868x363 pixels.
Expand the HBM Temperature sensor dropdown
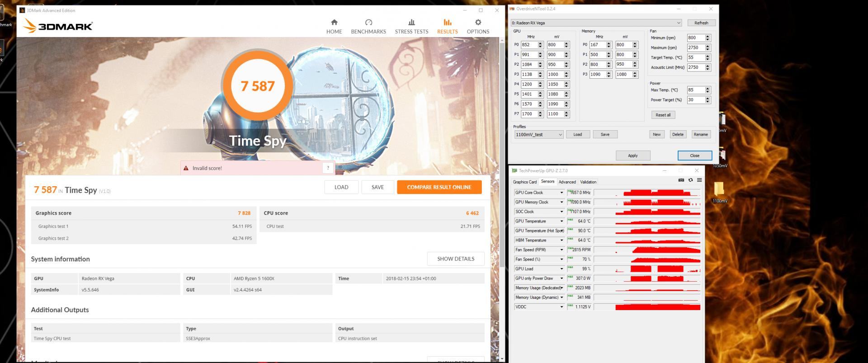[x=561, y=240]
